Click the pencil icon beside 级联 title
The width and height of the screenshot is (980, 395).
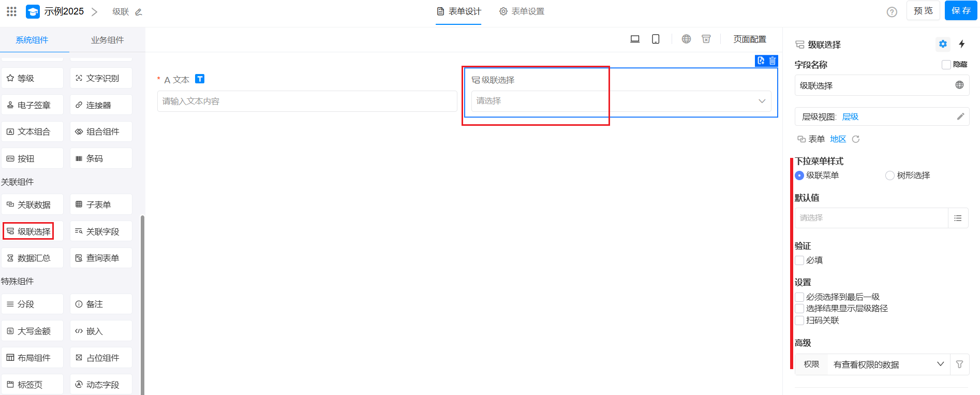(x=139, y=12)
